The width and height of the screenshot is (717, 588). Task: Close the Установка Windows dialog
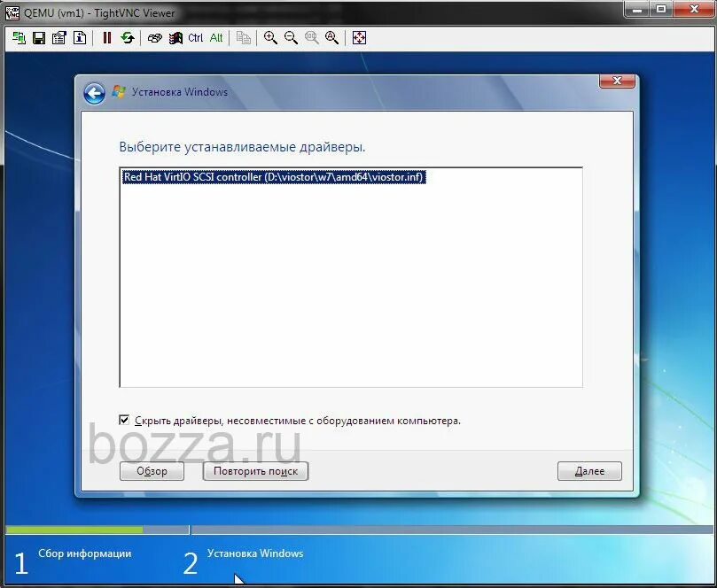coord(617,81)
